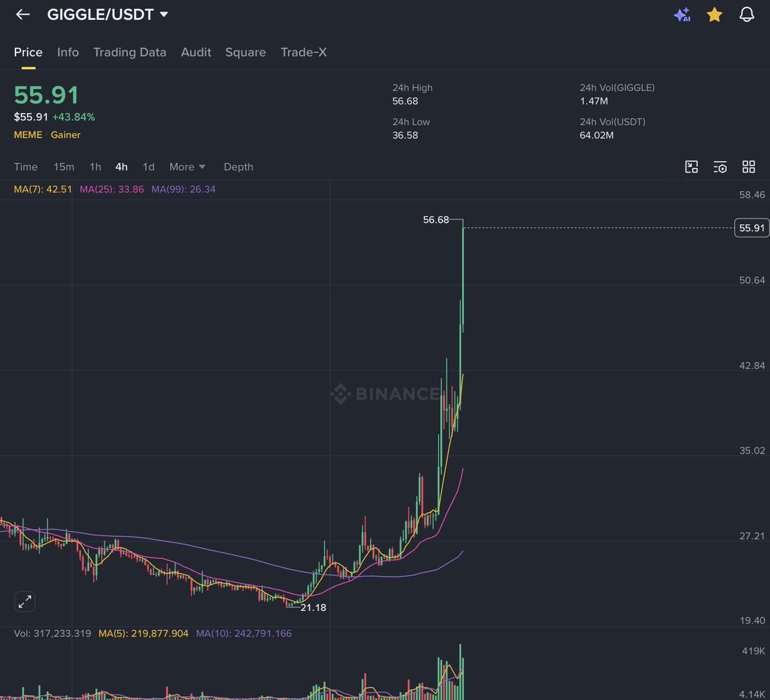This screenshot has height=700, width=770.
Task: Click the 419K volume axis label
Action: (753, 651)
